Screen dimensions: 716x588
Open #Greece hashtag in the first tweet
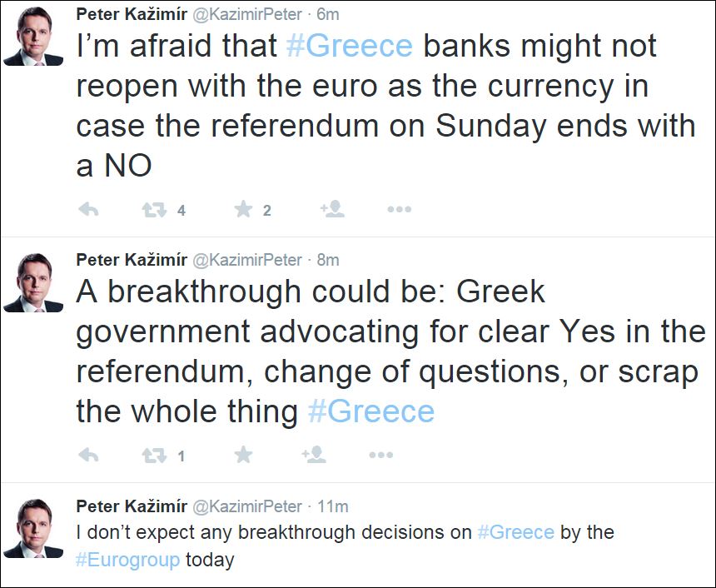(349, 46)
